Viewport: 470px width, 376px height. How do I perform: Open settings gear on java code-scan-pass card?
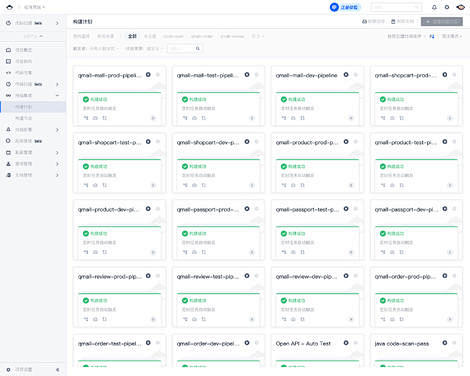click(x=445, y=343)
